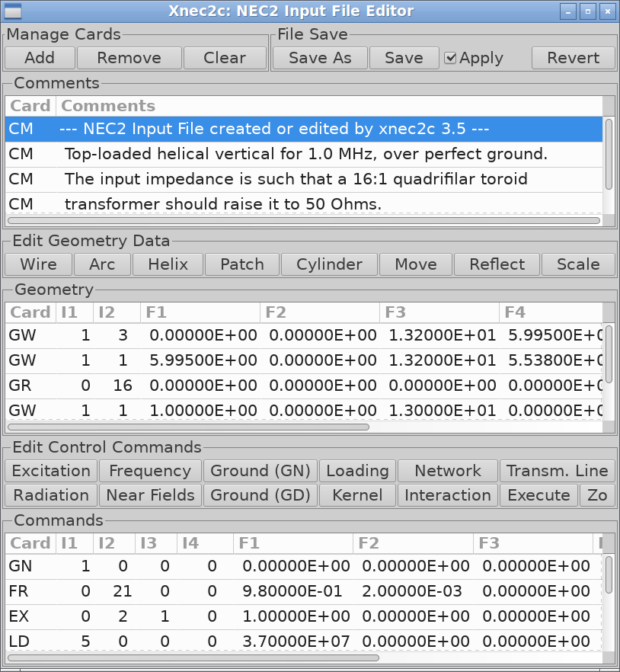Click the Clear cards button

point(225,58)
